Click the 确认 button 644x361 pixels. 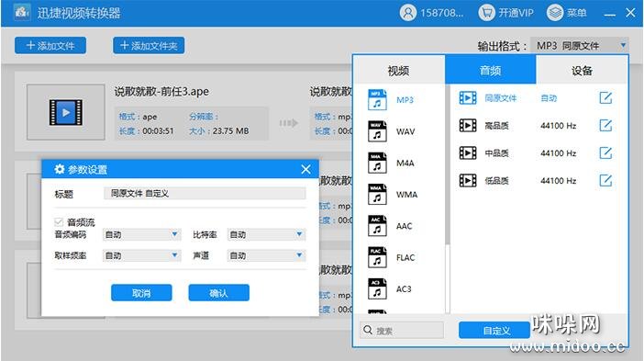pyautogui.click(x=218, y=293)
